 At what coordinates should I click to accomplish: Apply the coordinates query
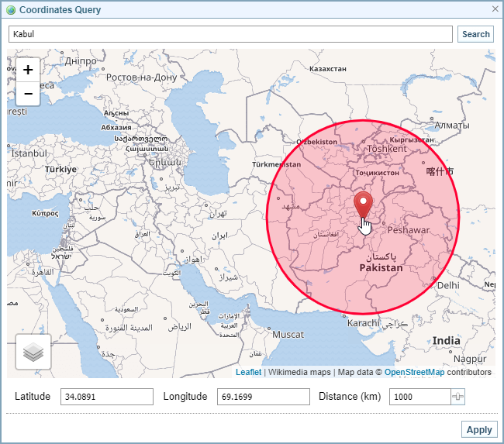[x=478, y=430]
